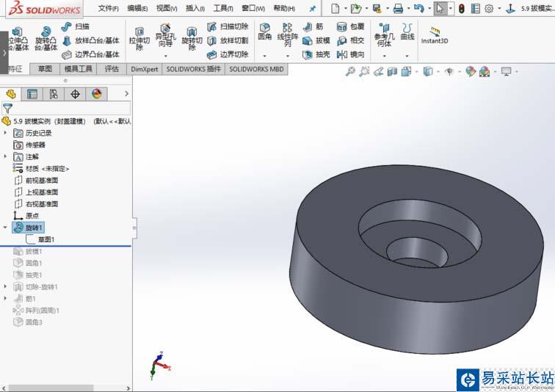Pin the menu bar with pushpin
555x392 pixels.
[x=312, y=9]
